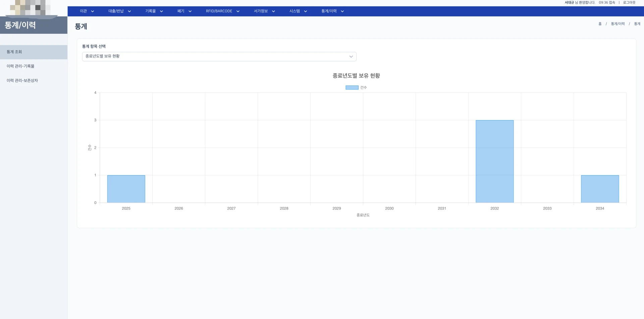Click the 2025 bar in the chart

point(126,189)
